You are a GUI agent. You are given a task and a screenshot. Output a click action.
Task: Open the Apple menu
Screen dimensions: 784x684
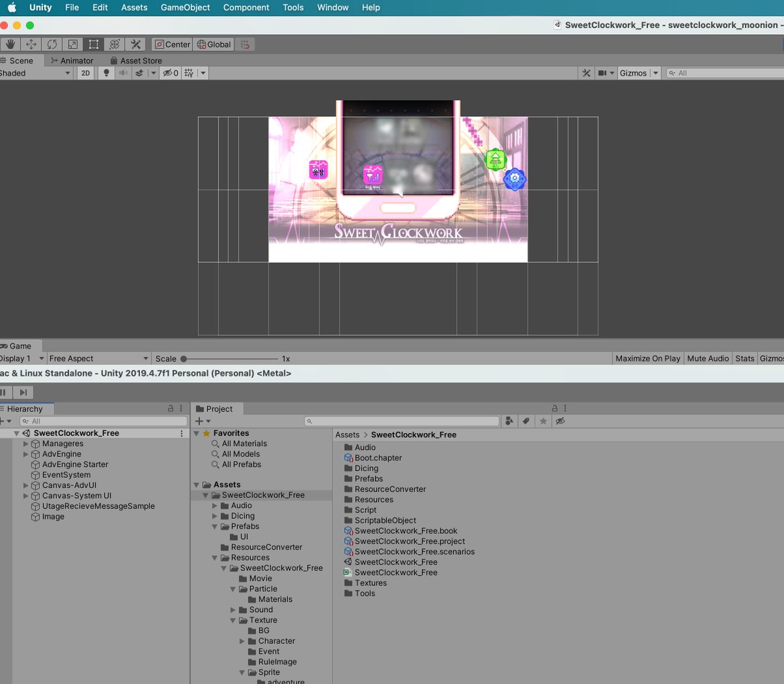tap(12, 8)
